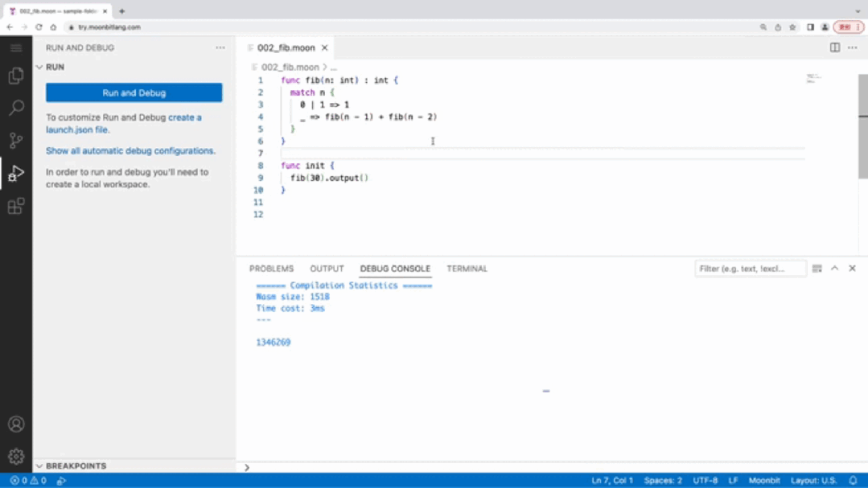Click the Run and Debug button
This screenshot has width=868, height=488.
pyautogui.click(x=134, y=93)
